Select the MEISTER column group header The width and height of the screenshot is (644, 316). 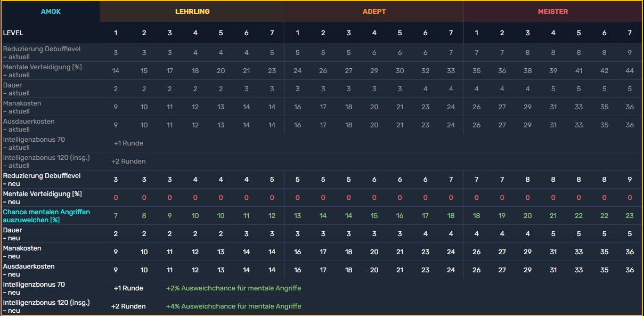553,11
